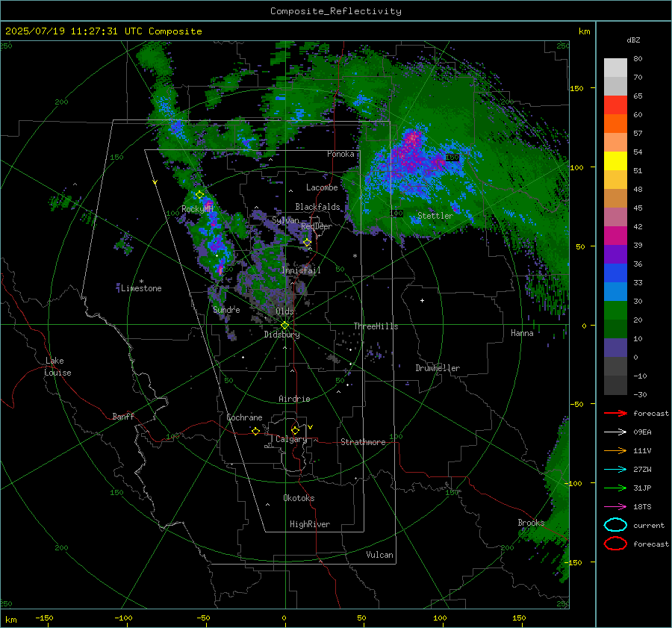This screenshot has width=672, height=628.
Task: Click the Vulcan town label
Action: (x=379, y=555)
